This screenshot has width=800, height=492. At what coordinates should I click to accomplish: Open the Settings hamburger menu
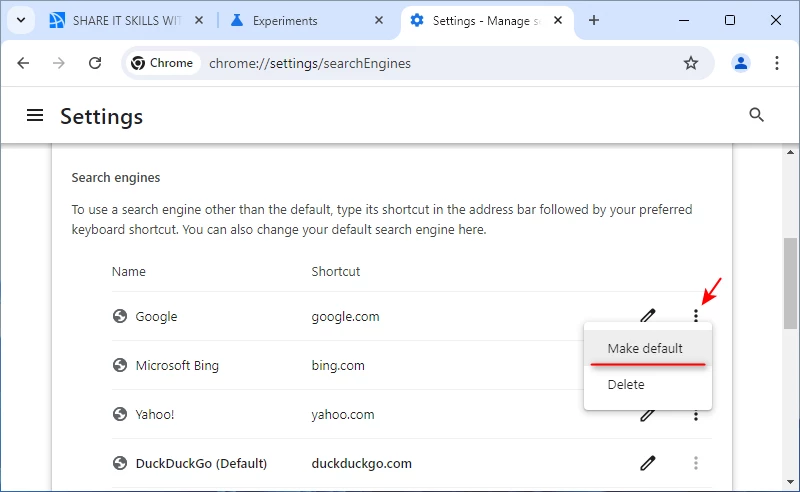click(x=35, y=115)
